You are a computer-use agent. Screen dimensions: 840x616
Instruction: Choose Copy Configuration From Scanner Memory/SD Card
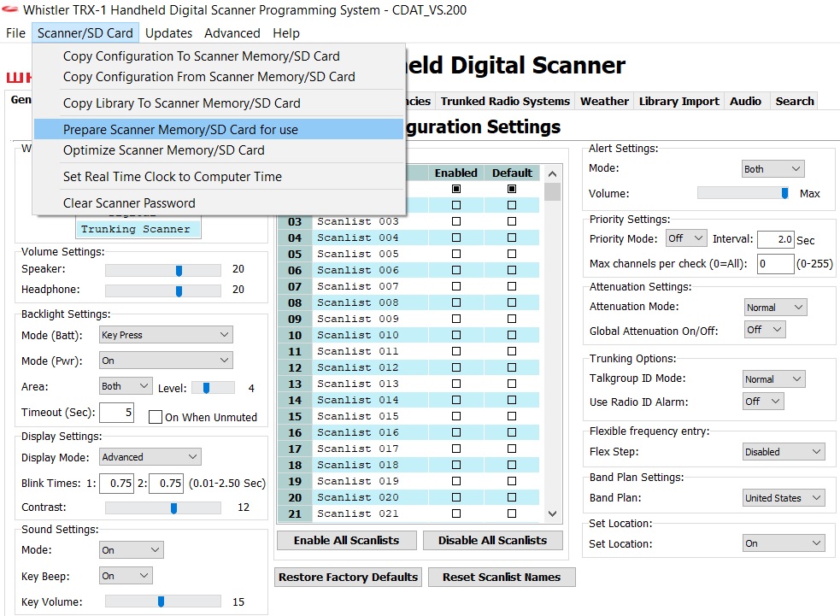pyautogui.click(x=218, y=77)
